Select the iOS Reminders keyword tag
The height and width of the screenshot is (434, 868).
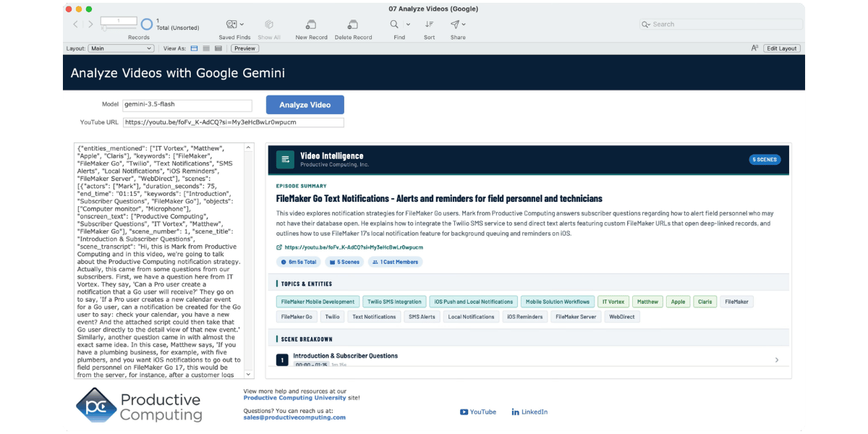tap(524, 317)
